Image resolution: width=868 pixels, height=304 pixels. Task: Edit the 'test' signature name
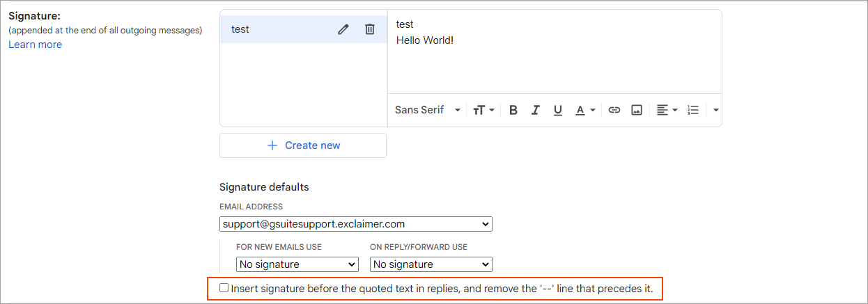pyautogui.click(x=343, y=29)
